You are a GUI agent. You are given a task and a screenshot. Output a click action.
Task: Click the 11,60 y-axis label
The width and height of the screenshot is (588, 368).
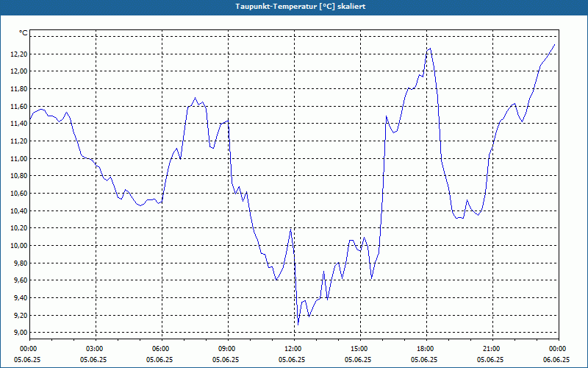(20, 106)
